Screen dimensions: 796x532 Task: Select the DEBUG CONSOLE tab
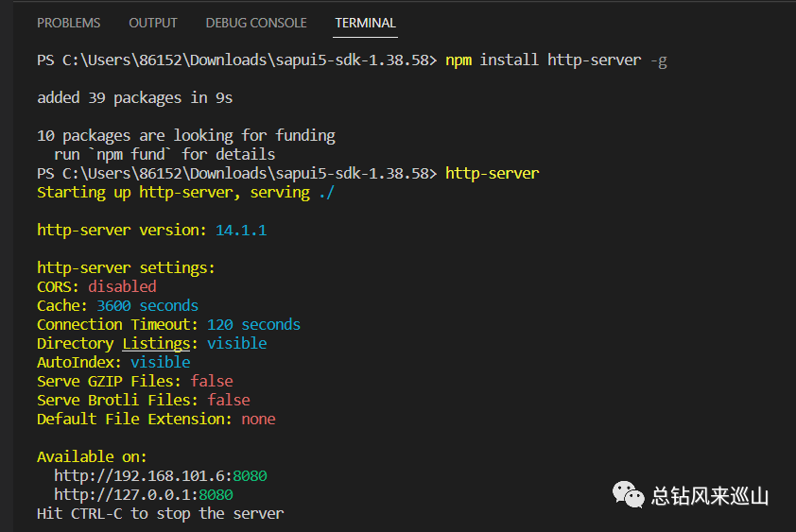tap(256, 23)
